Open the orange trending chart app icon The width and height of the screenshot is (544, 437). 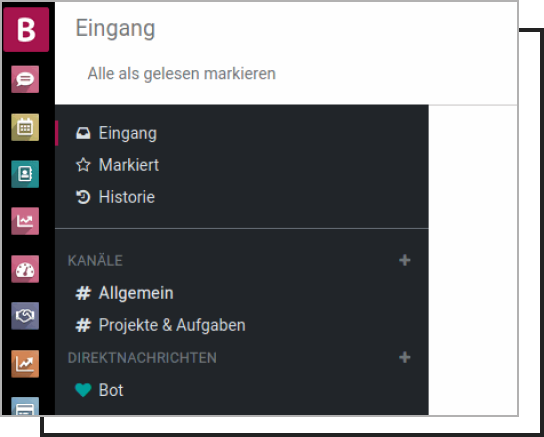25,364
